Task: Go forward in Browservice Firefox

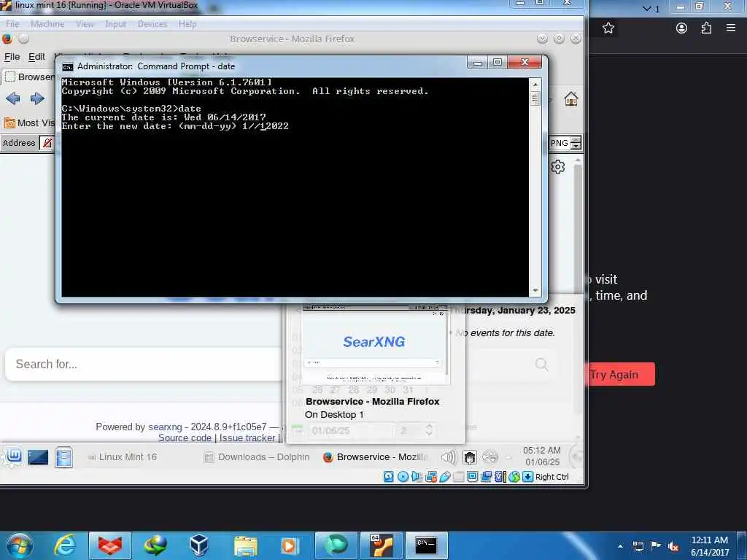Action: pyautogui.click(x=37, y=98)
